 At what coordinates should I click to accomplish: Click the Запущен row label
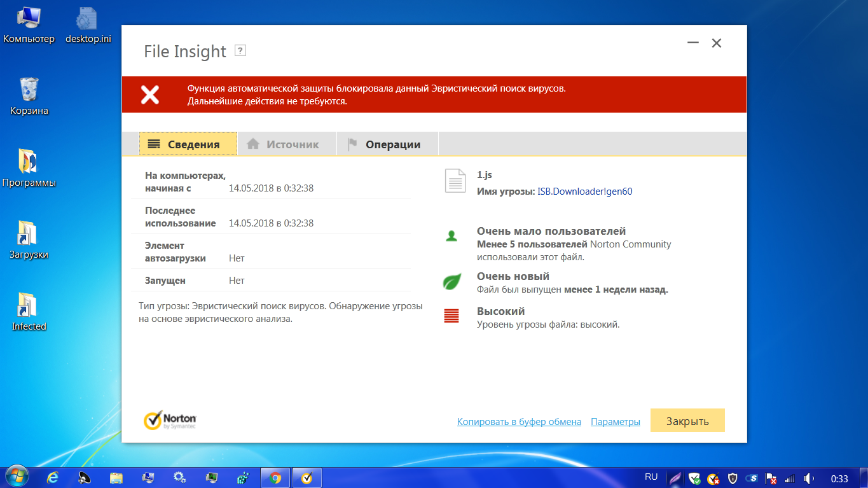click(165, 281)
